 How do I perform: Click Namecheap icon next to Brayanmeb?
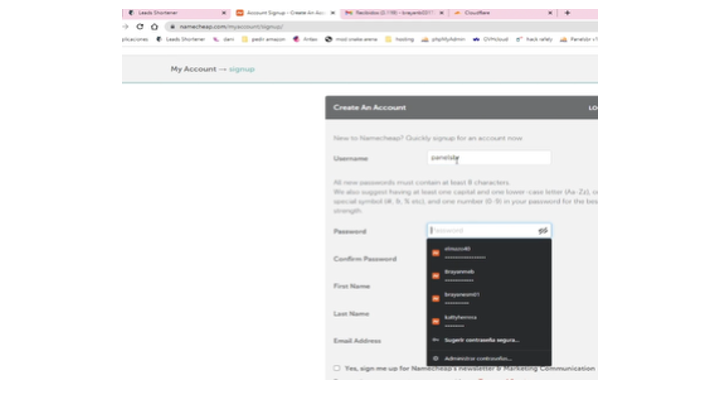(435, 276)
